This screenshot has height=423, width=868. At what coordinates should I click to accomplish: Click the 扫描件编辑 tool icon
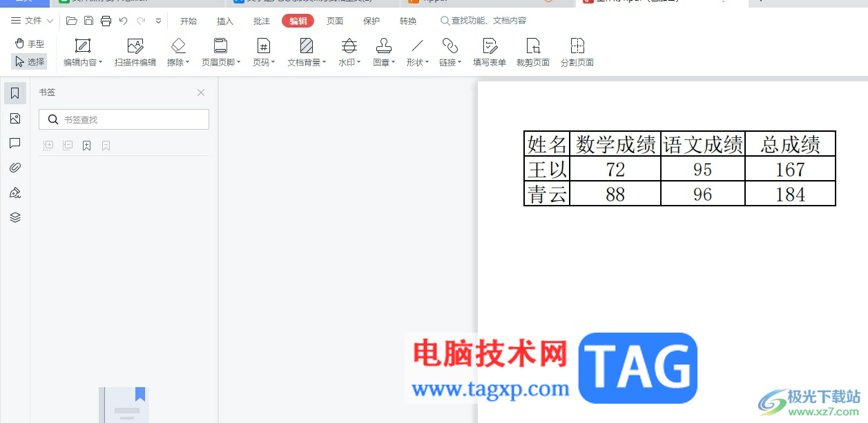coord(135,46)
